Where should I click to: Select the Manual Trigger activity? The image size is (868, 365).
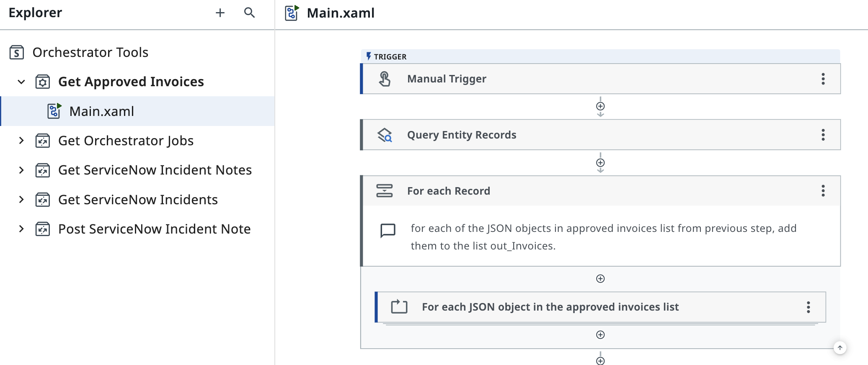coord(600,79)
